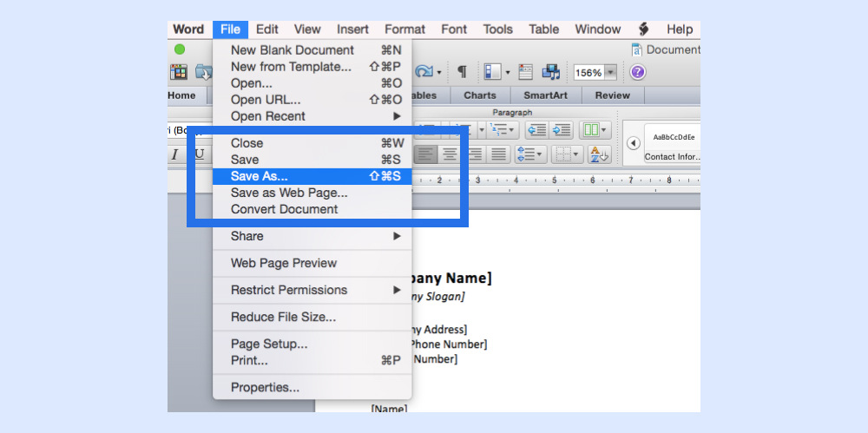The image size is (868, 433).
Task: Click the previous styles arrow button
Action: click(633, 143)
